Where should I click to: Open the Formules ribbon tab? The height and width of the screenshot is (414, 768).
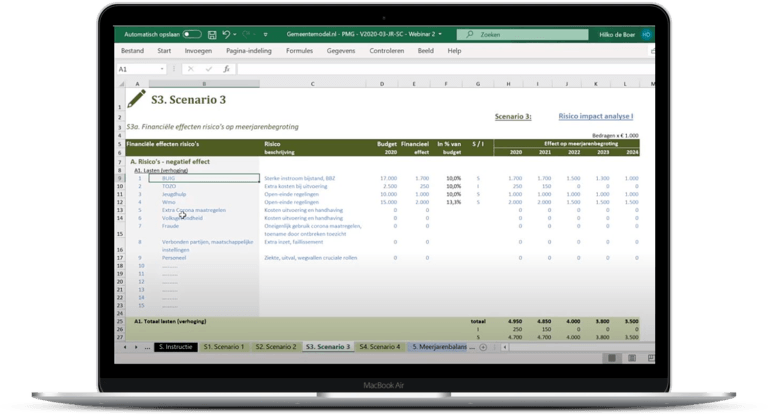[299, 50]
